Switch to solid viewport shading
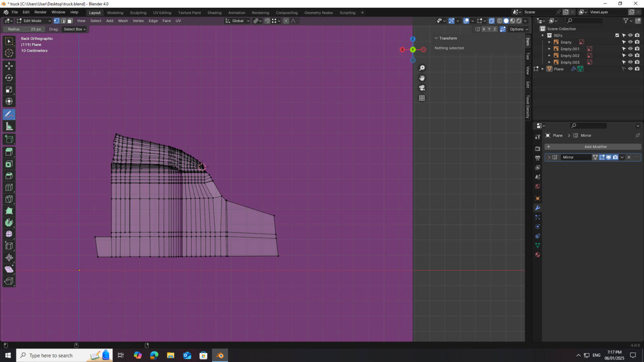Screen dimensions: 644x362 (x=506, y=21)
